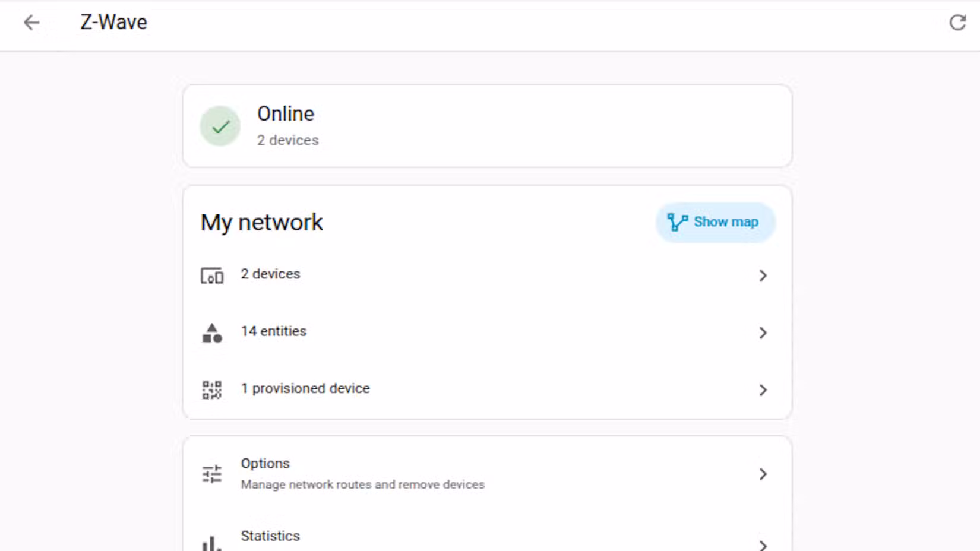The image size is (980, 551).
Task: Click the QR code icon for provisioned device
Action: 212,390
